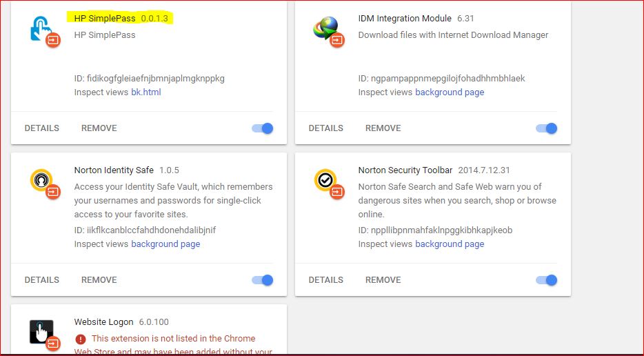View DETAILS of Norton Security Toolbar
The image size is (644, 356).
[325, 280]
